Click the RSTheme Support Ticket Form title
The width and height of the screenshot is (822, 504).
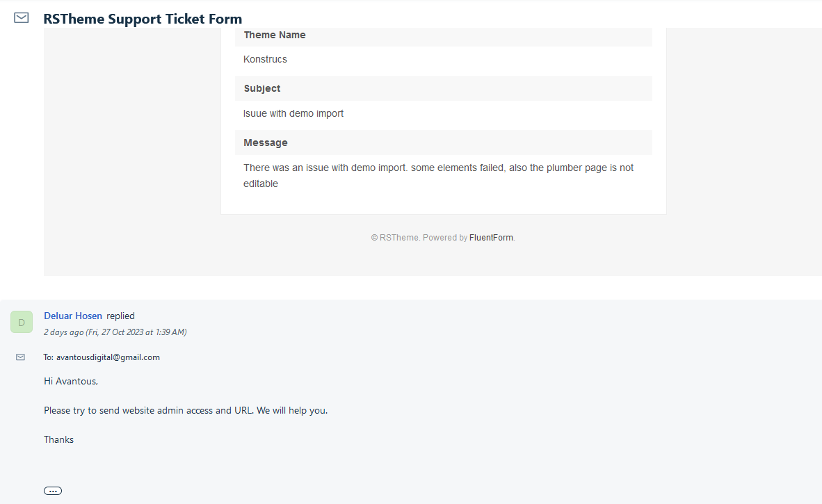[143, 19]
